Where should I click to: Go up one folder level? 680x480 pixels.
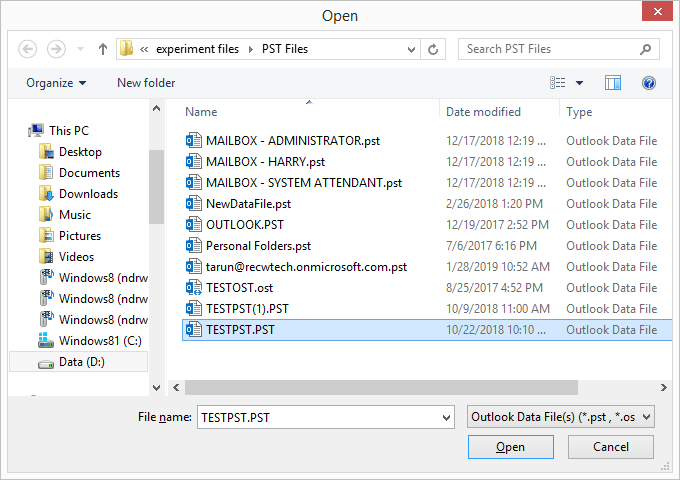103,49
